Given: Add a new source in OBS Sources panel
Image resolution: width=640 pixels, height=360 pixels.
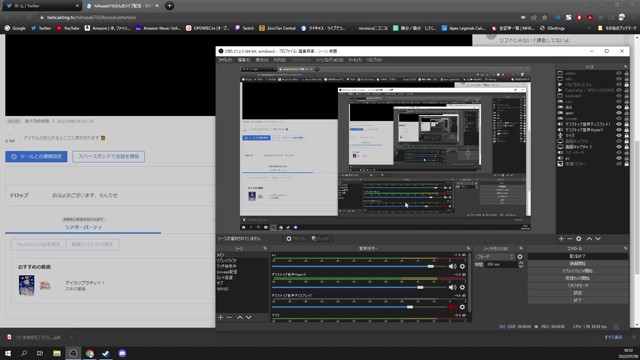Looking at the screenshot, I should click(x=561, y=239).
